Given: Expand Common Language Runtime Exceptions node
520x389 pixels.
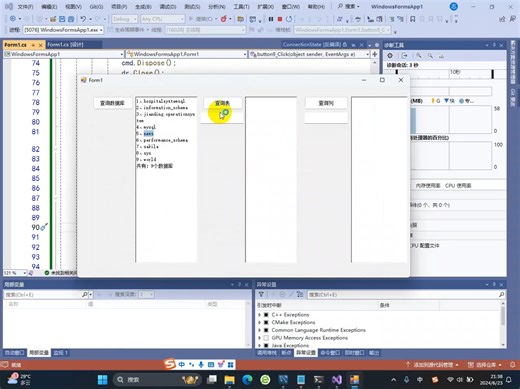Looking at the screenshot, I should [259, 330].
